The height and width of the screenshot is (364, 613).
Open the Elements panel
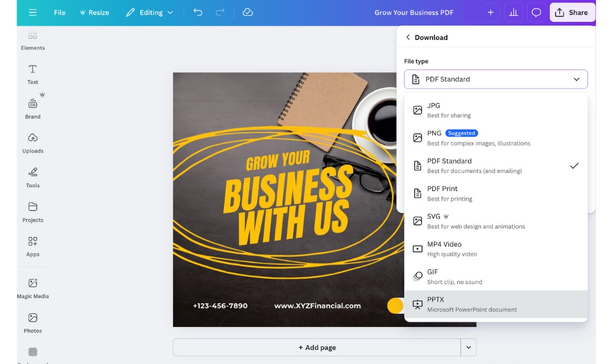[x=32, y=40]
